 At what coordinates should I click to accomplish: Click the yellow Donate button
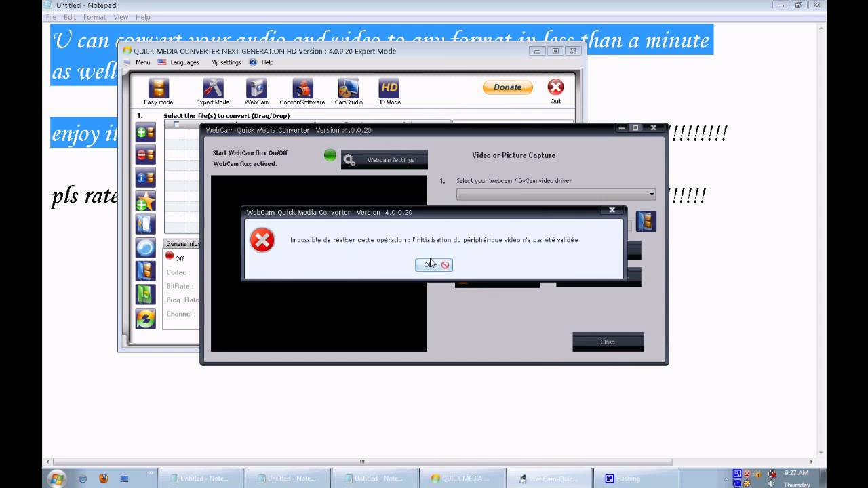507,87
